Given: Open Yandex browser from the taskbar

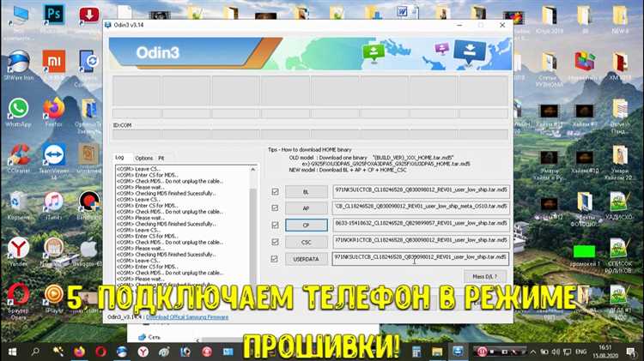Looking at the screenshot, I should point(143,352).
